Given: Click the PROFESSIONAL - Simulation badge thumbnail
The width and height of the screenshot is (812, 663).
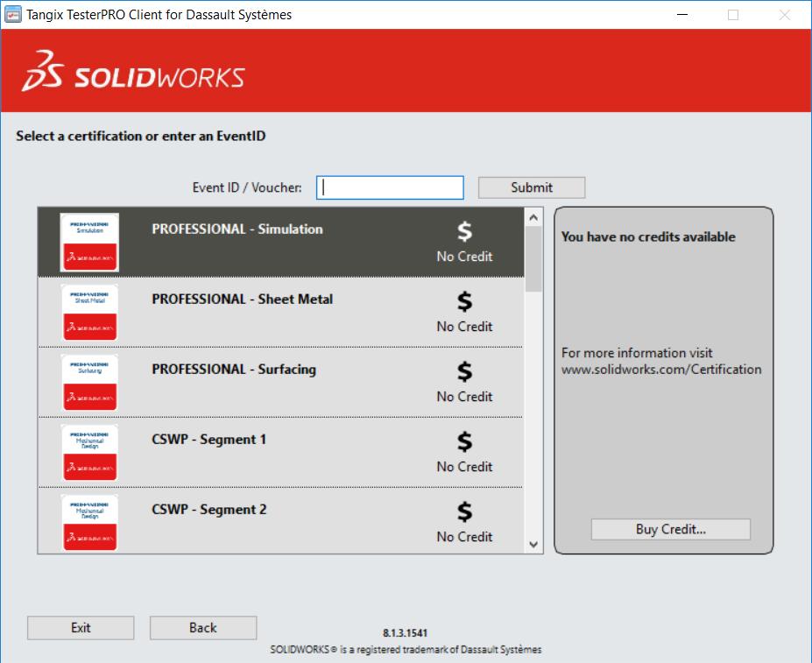Looking at the screenshot, I should tap(89, 242).
